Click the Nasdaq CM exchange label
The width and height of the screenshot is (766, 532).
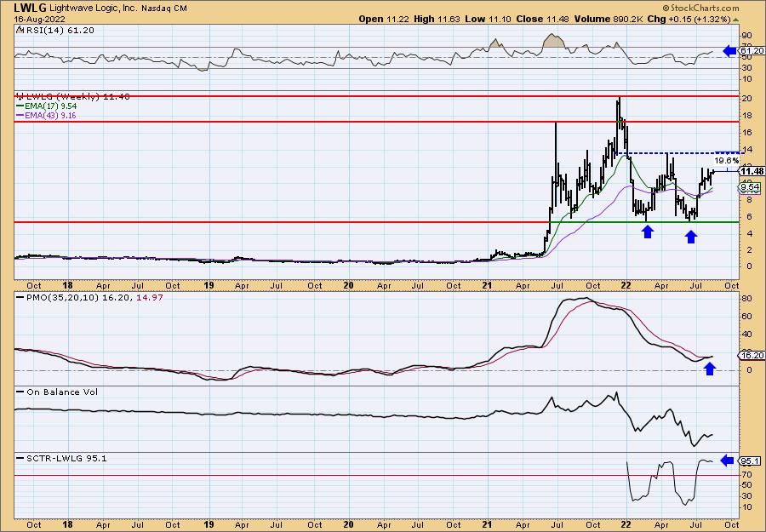[x=164, y=9]
